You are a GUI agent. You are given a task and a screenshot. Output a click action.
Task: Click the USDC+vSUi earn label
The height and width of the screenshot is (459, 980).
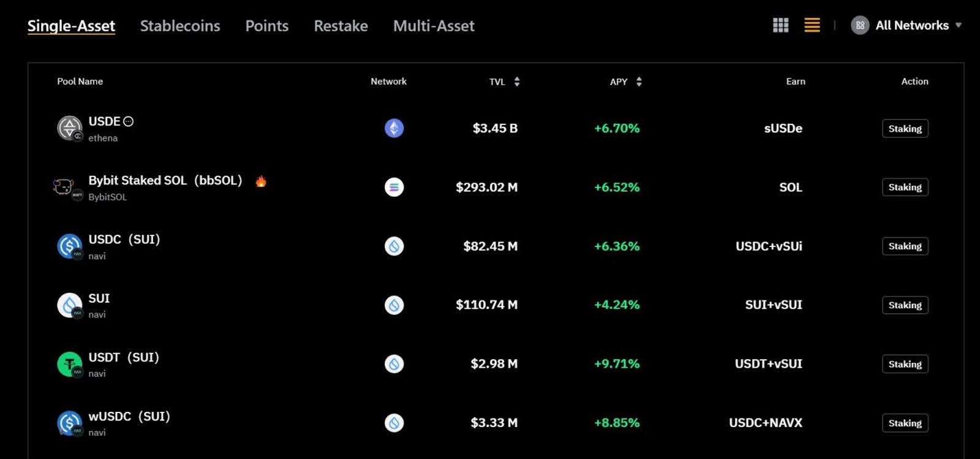[x=769, y=246]
